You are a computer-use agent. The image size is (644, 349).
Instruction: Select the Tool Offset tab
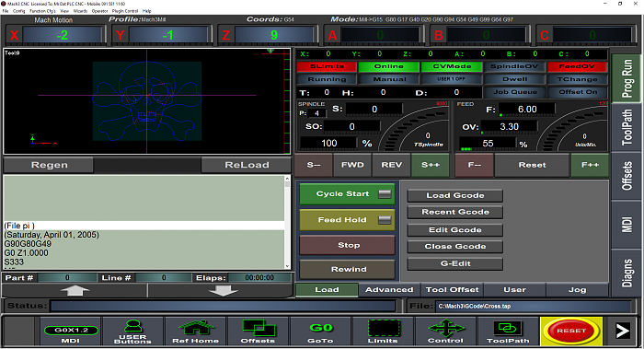click(x=453, y=290)
